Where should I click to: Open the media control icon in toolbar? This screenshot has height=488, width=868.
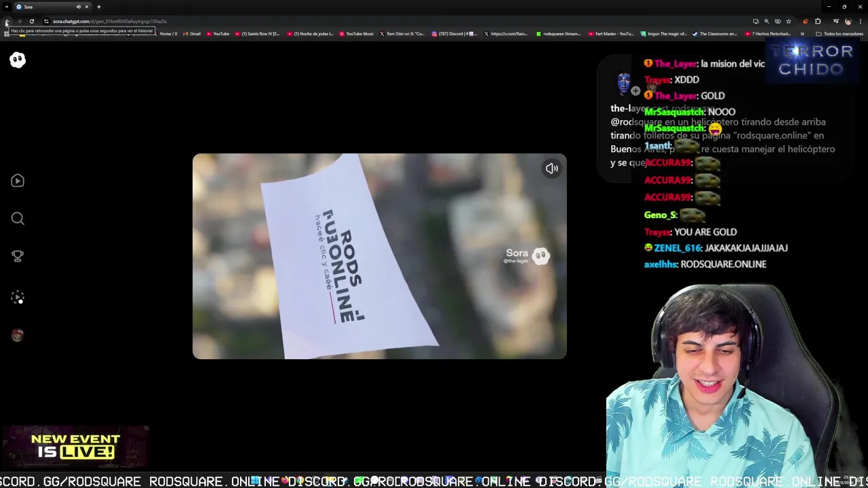pos(836,21)
